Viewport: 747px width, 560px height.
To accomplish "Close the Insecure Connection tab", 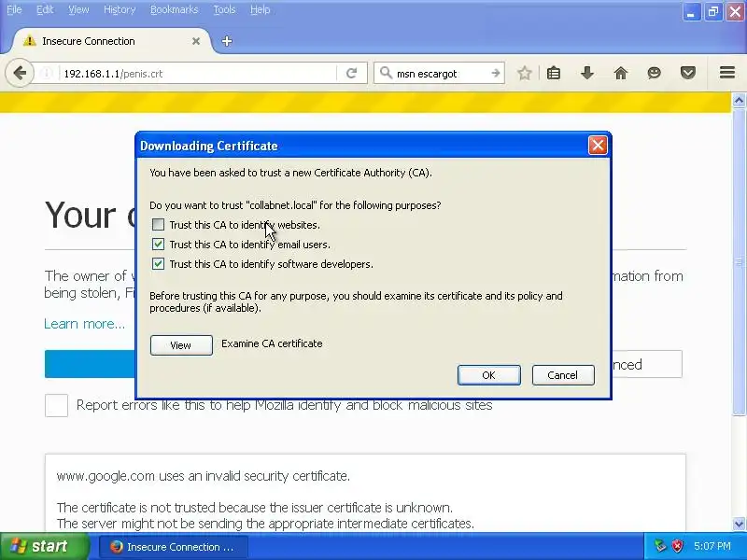I will coord(196,41).
